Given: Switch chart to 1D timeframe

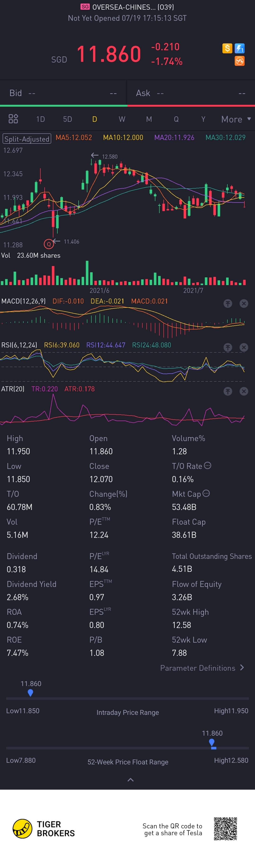Looking at the screenshot, I should point(40,119).
